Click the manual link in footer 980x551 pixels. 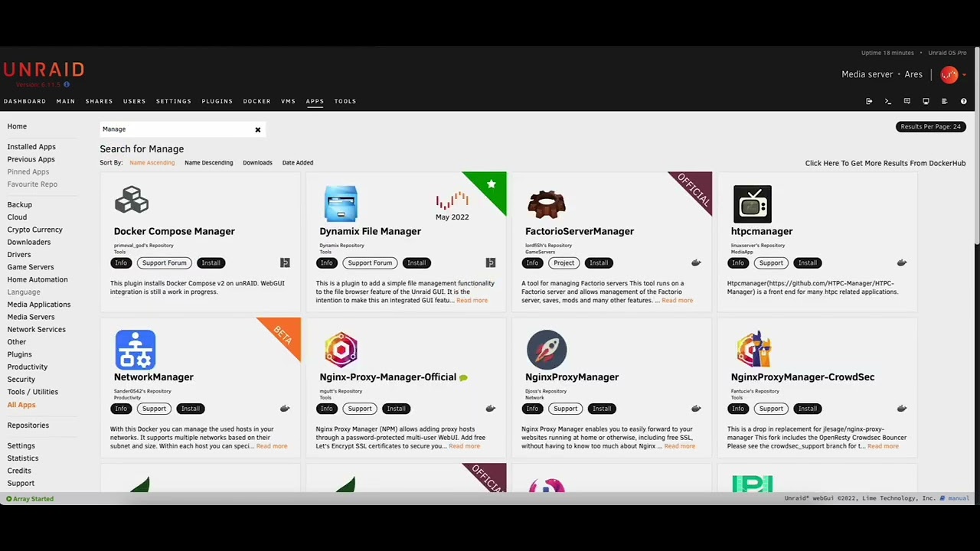click(x=959, y=498)
